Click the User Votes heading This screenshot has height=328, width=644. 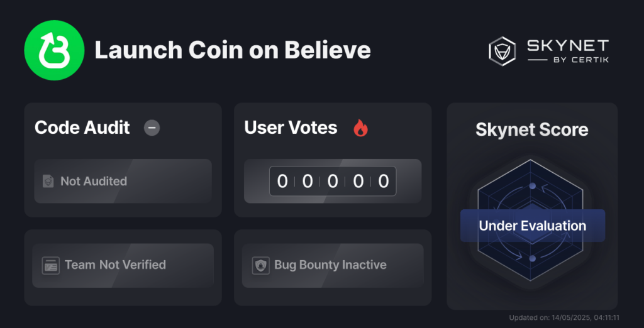291,128
